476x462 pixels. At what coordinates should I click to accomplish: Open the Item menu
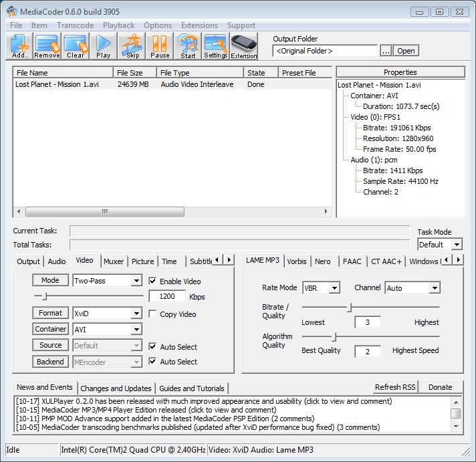pos(39,25)
